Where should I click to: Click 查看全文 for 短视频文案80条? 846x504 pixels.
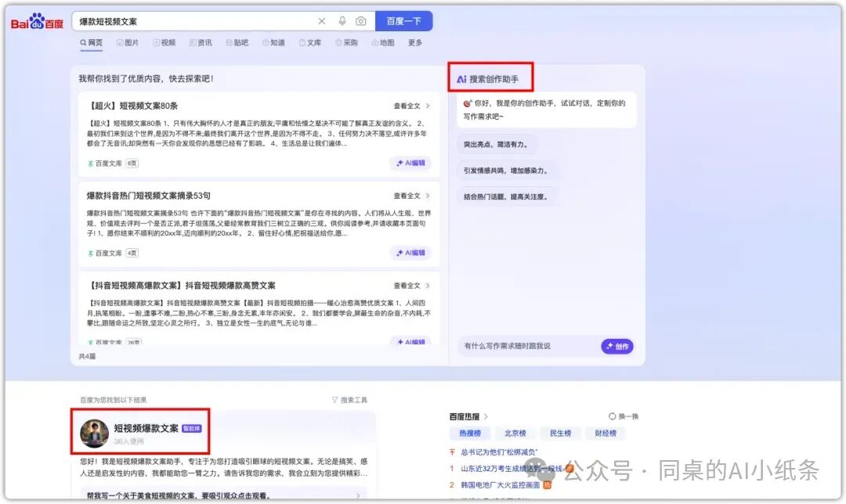click(x=411, y=106)
